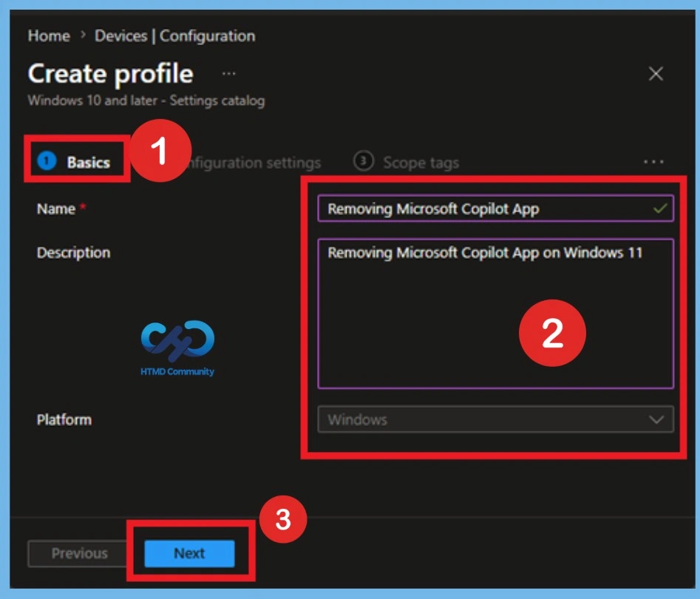Click the 'Windows 10 and later - Settings catalog' subtitle
The height and width of the screenshot is (599, 700).
click(x=146, y=101)
